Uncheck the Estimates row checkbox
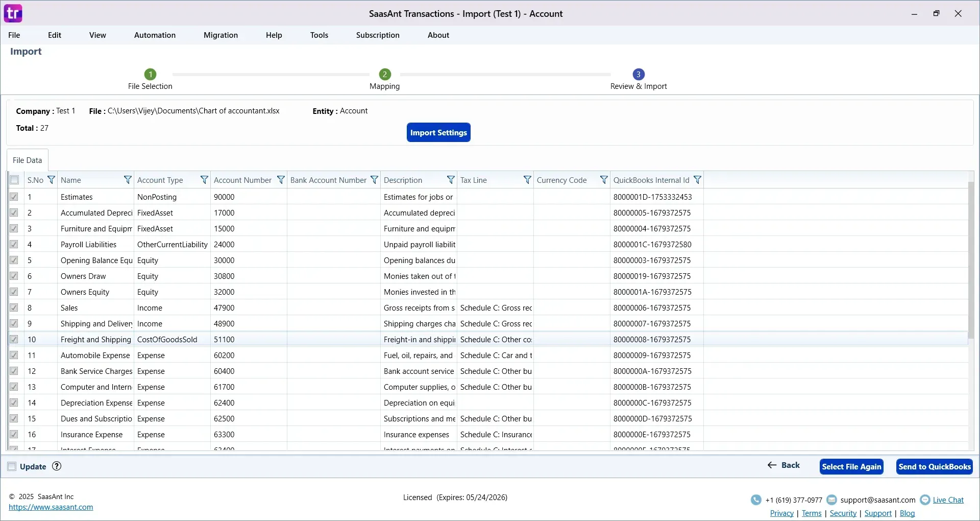This screenshot has height=521, width=980. [x=14, y=197]
